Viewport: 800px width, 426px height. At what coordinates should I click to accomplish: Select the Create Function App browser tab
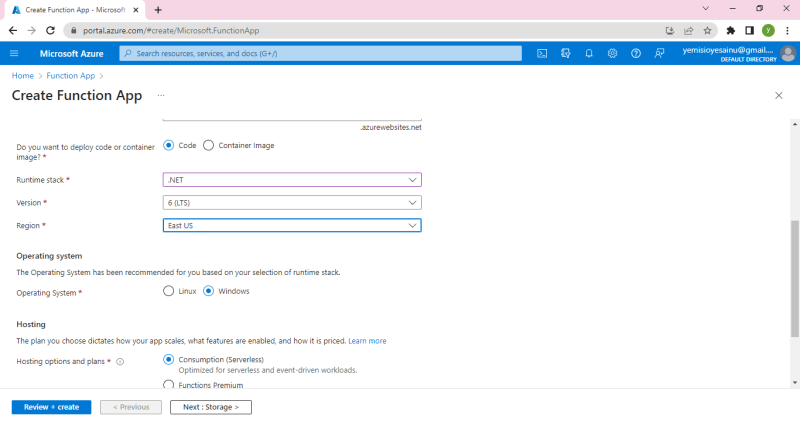[x=74, y=10]
